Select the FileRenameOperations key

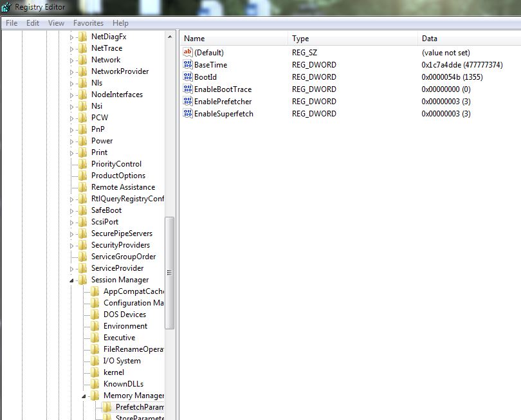click(x=134, y=349)
